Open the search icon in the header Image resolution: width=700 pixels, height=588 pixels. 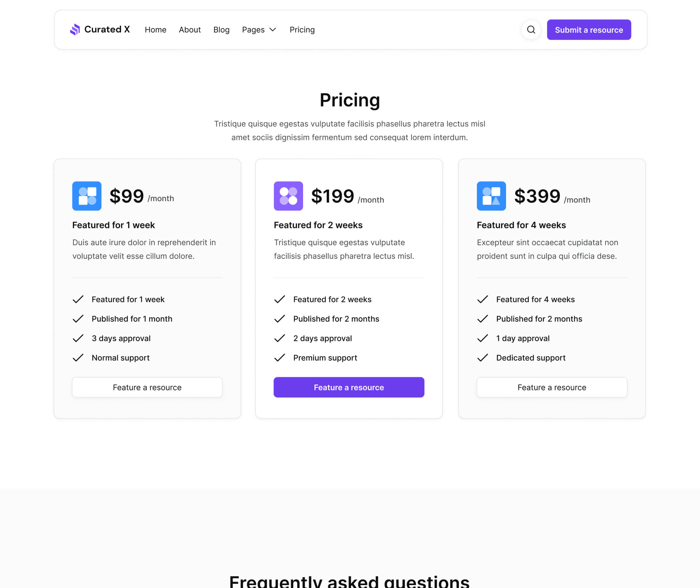[x=531, y=30]
